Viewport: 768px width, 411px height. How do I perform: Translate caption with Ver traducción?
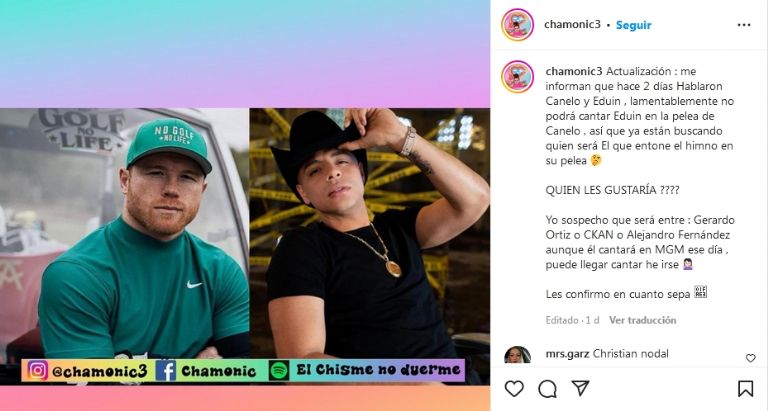pyautogui.click(x=642, y=320)
